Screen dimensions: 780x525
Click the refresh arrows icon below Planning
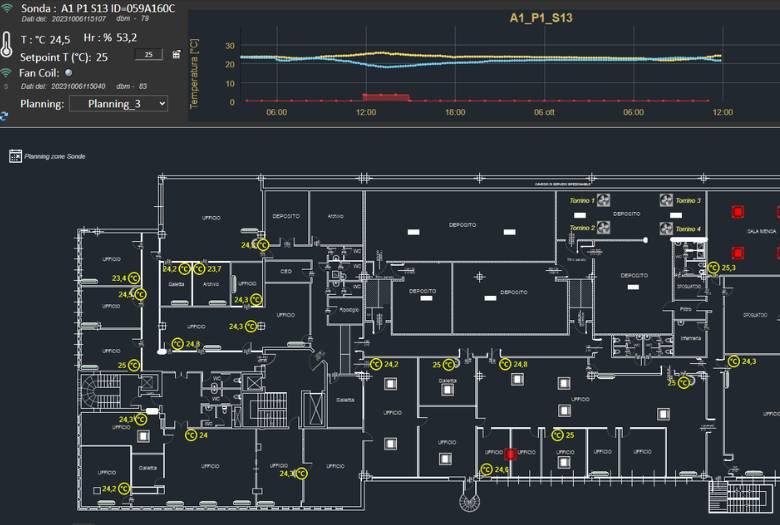coord(5,116)
